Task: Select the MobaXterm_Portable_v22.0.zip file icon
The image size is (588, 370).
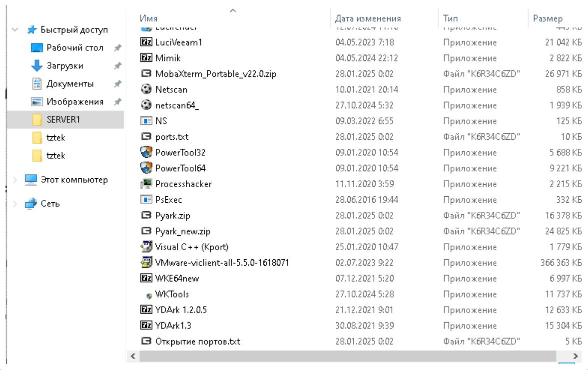Action: tap(146, 73)
